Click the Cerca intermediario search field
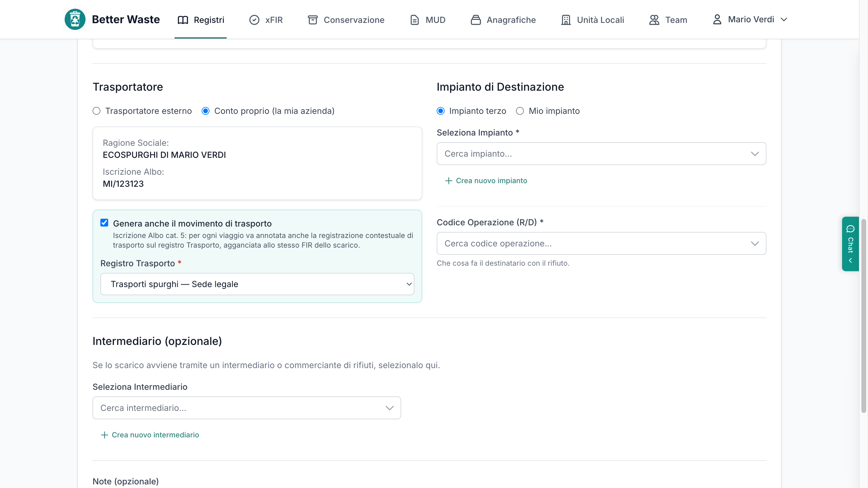 pos(247,408)
